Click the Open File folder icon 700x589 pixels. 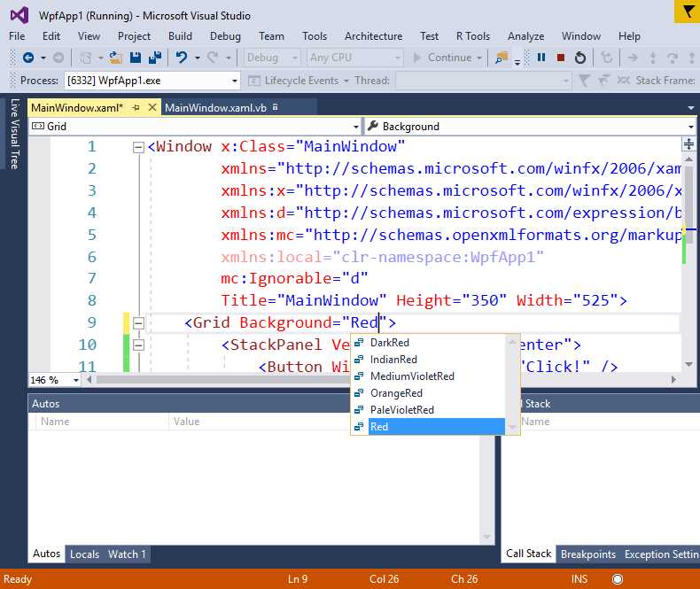click(116, 58)
